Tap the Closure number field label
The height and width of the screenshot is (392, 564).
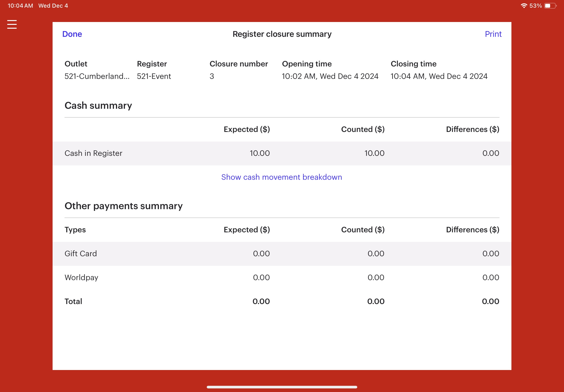click(239, 64)
